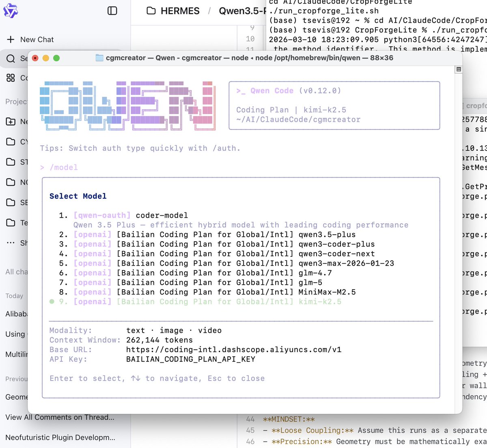This screenshot has width=487, height=448.
Task: Open chat 'Neofuturistic Plugin Developm...'
Action: tap(60, 437)
